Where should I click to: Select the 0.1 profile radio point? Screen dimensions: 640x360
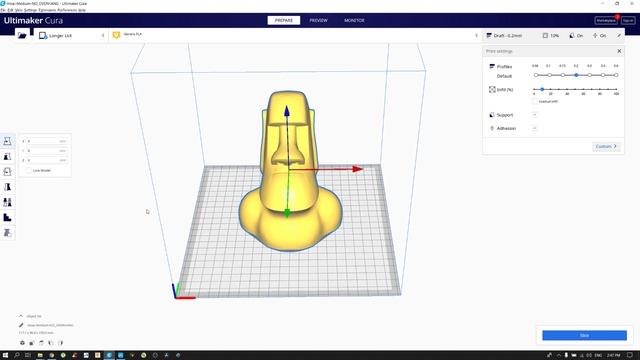549,75
